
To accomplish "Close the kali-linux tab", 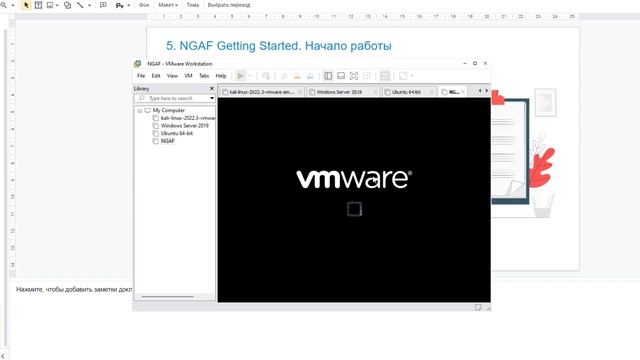I will 300,92.
